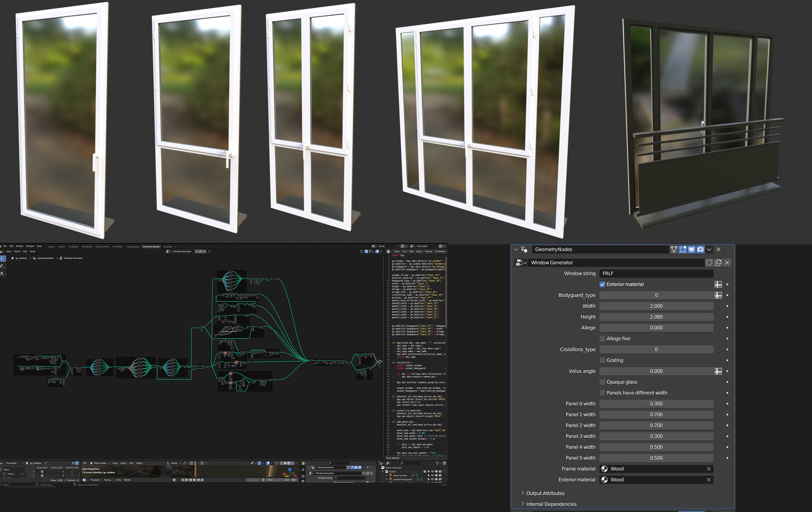This screenshot has height=512, width=812.
Task: Open the Add menu in the node editor
Action: (x=25, y=251)
